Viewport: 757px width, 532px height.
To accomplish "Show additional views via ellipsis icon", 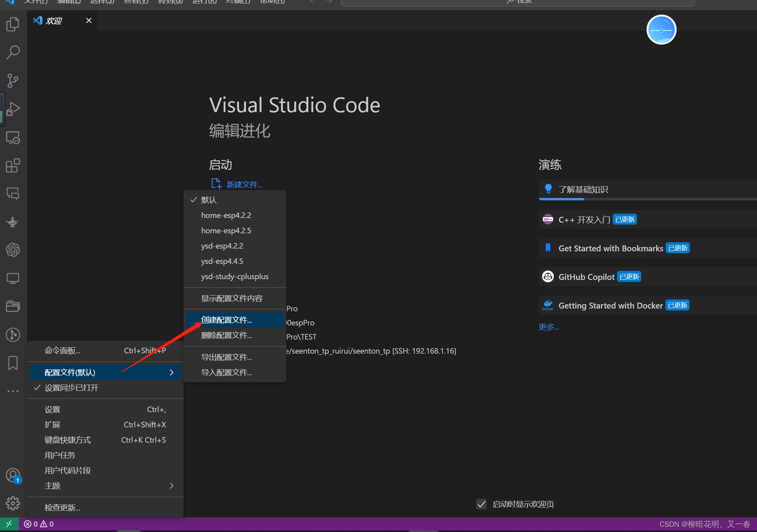I will coord(13,391).
